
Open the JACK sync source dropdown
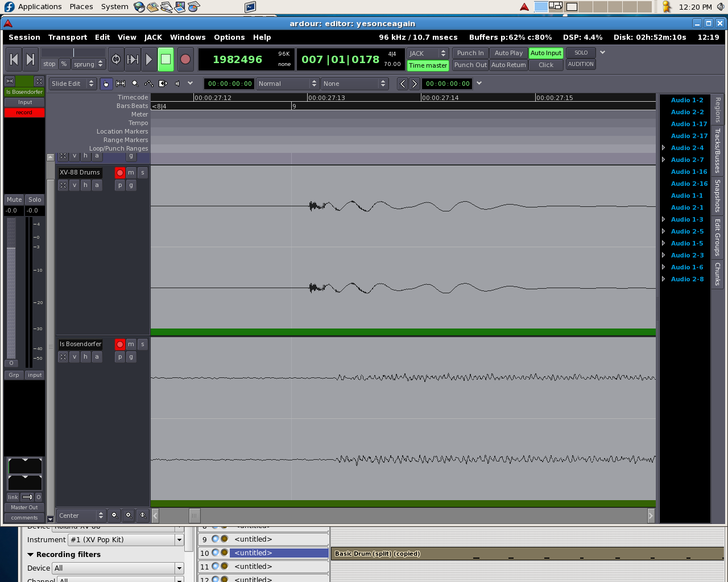click(x=428, y=53)
